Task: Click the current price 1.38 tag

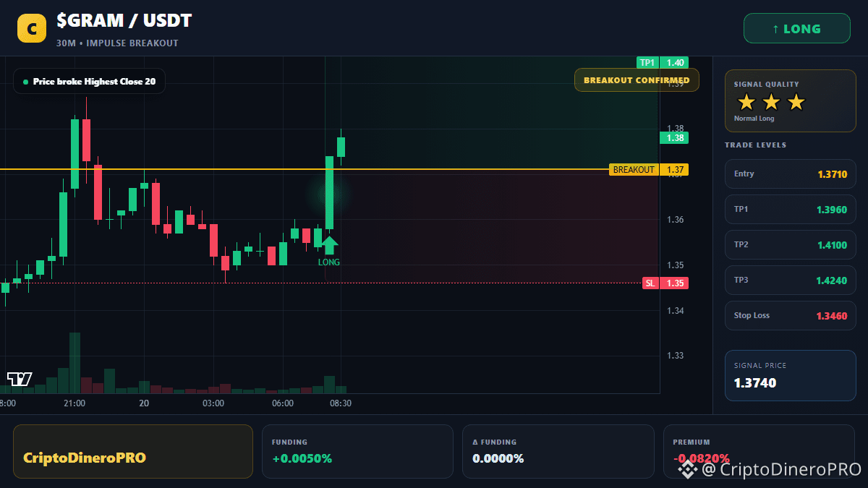Action: [674, 138]
